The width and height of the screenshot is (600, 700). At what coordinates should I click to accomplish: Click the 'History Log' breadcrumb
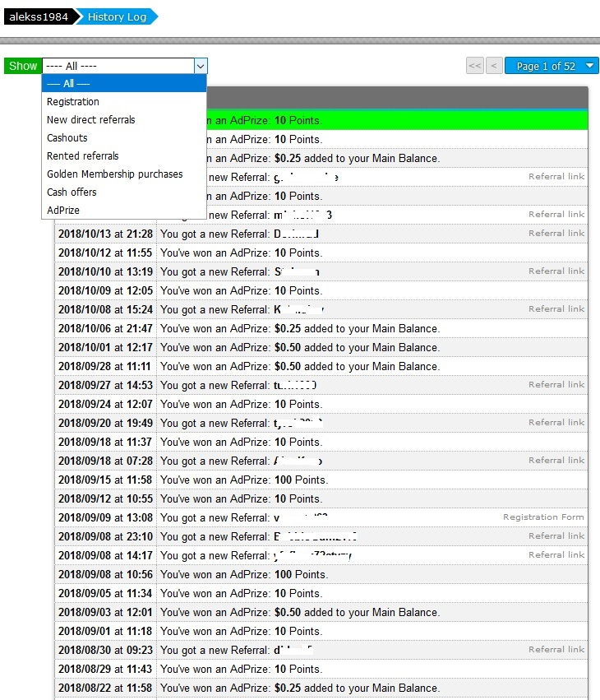tap(117, 16)
